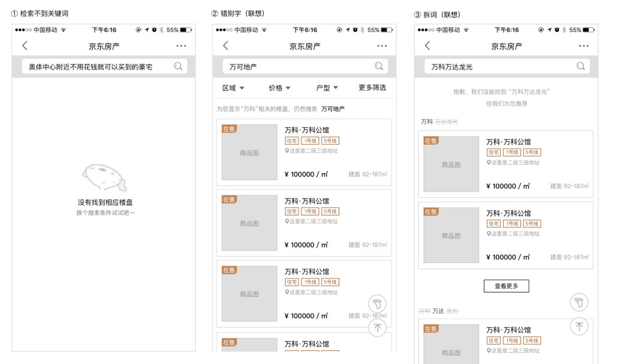Open third listing thumbnail in second phone
Viewport: 619px width, 364px height.
tap(249, 294)
